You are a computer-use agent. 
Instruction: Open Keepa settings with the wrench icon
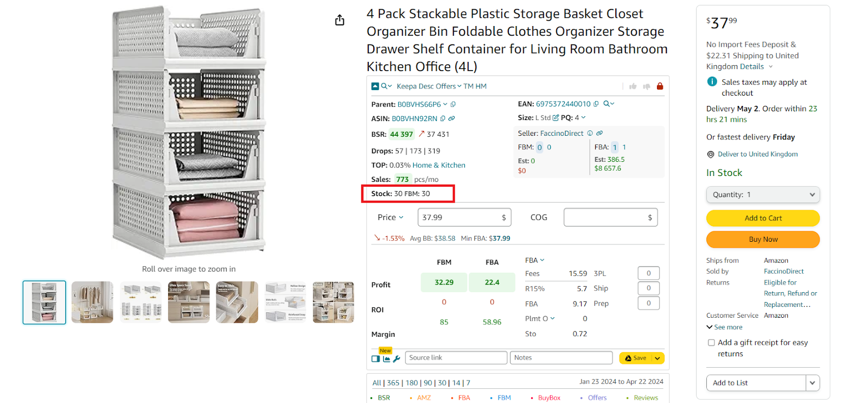[x=397, y=358]
